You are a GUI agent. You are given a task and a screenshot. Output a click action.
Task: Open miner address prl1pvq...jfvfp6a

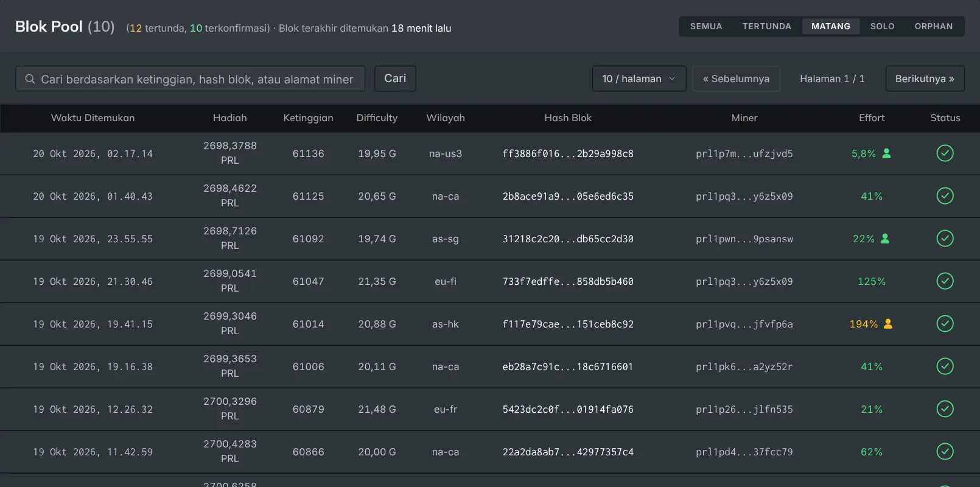coord(744,324)
